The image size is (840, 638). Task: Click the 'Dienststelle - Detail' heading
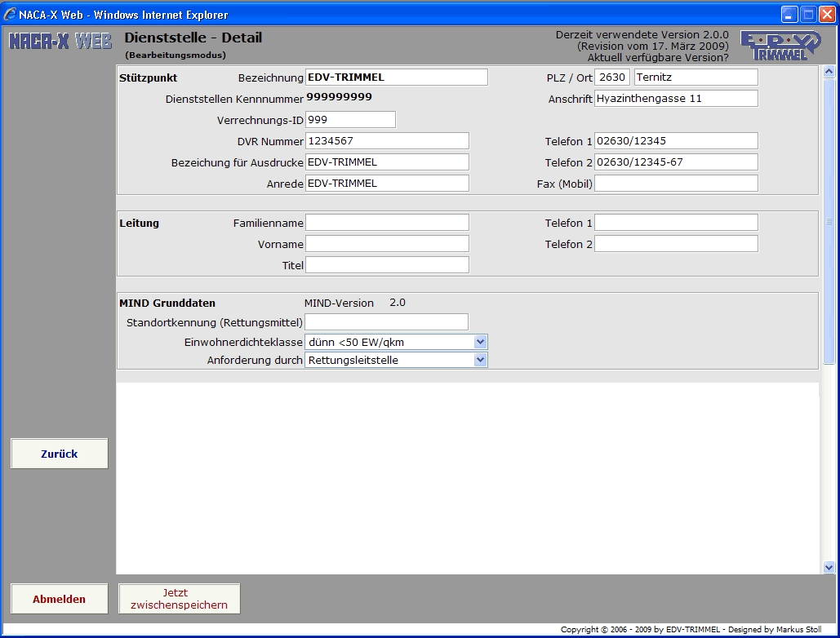click(193, 38)
